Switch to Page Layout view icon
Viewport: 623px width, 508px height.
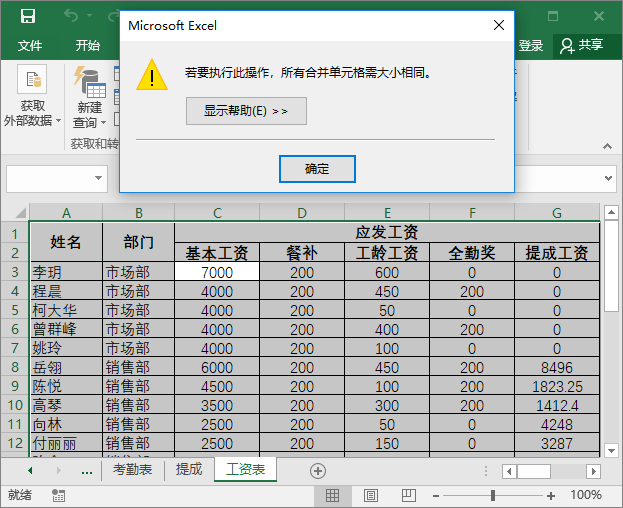(371, 495)
